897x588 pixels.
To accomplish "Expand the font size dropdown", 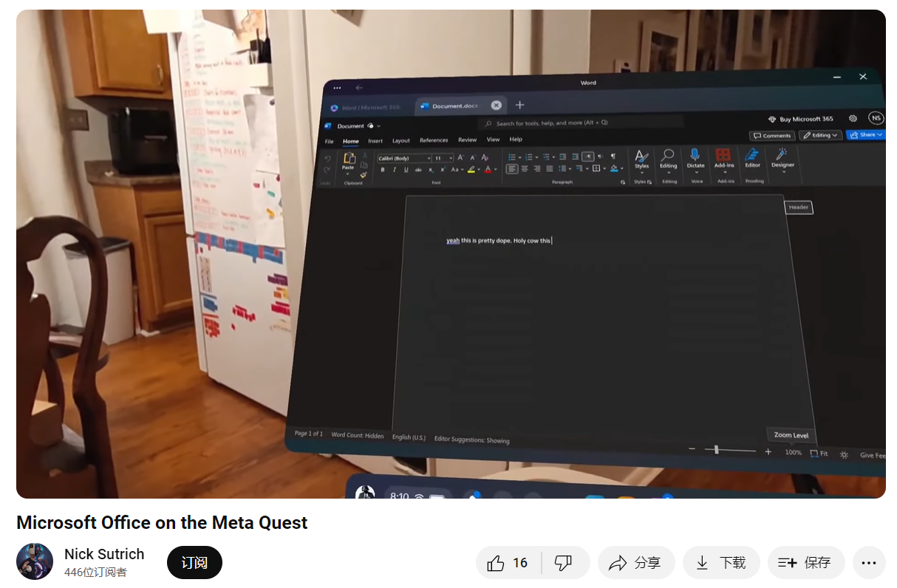I will click(x=450, y=157).
